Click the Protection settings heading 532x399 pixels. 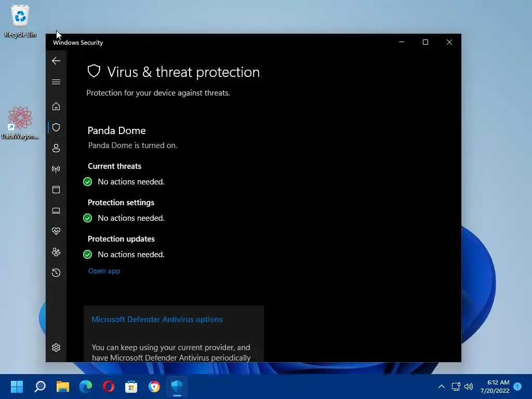tap(121, 203)
